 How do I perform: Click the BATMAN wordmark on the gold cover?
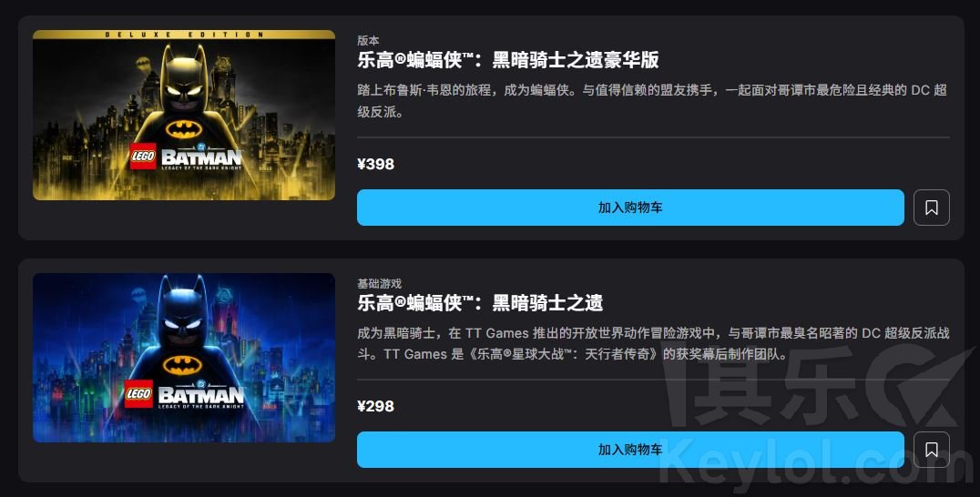201,157
